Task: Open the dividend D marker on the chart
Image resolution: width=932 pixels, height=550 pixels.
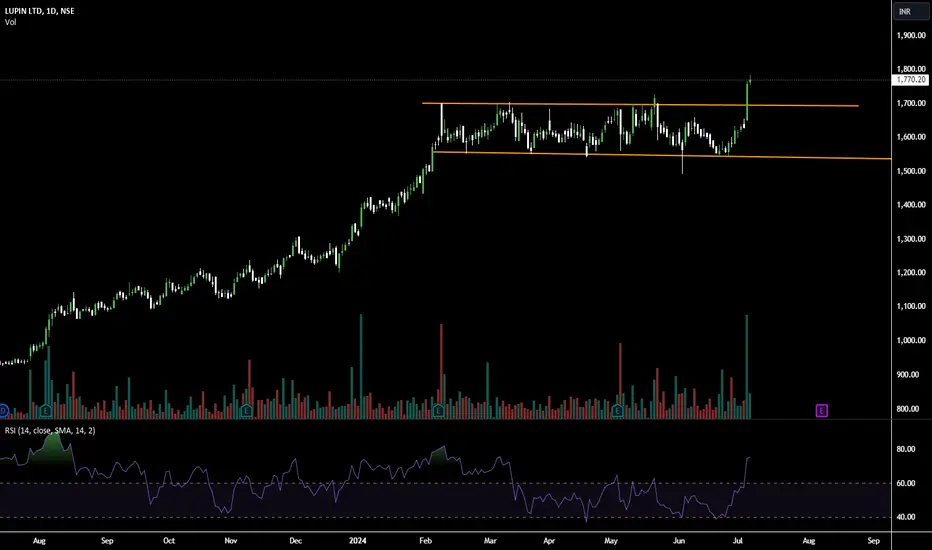Action: 3,410
